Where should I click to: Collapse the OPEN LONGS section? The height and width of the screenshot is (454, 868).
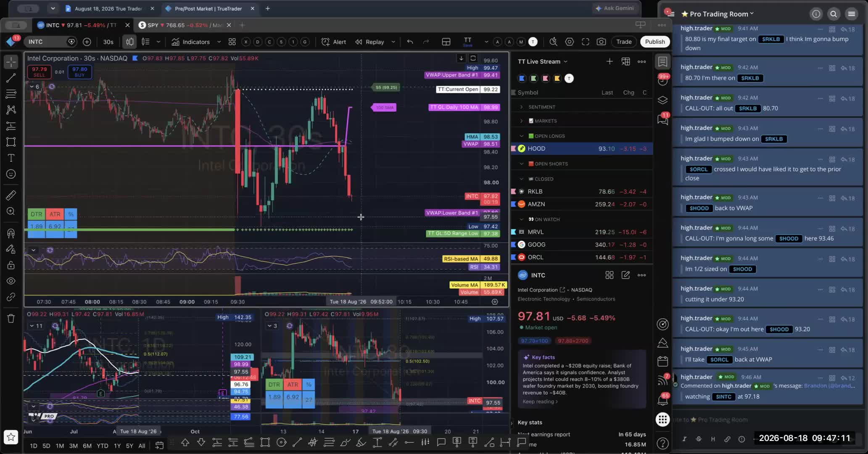coord(522,136)
